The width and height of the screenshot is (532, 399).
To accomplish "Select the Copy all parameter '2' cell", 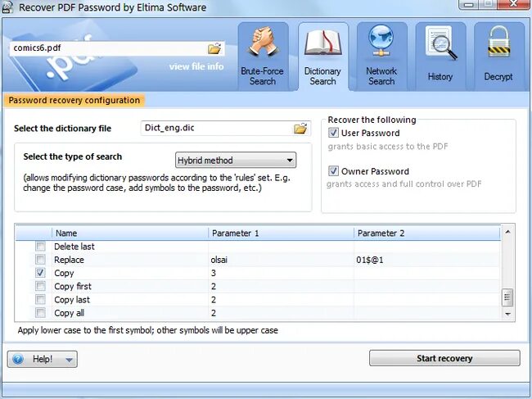I will tap(214, 313).
